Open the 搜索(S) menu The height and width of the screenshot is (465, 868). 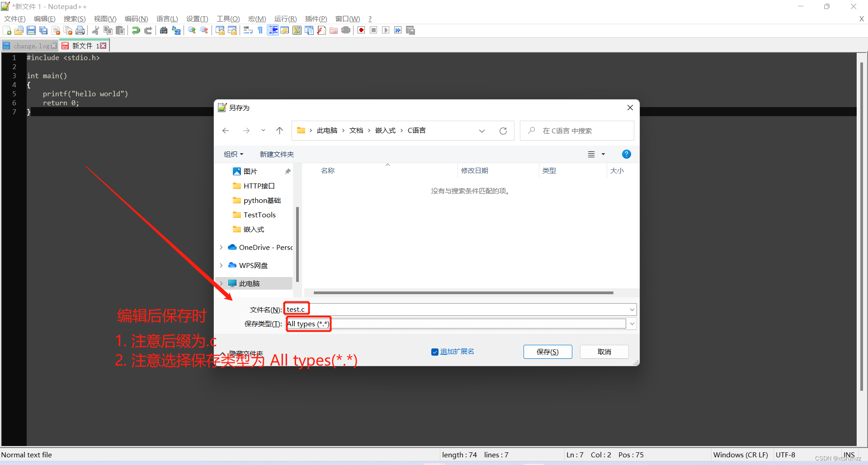pyautogui.click(x=75, y=19)
